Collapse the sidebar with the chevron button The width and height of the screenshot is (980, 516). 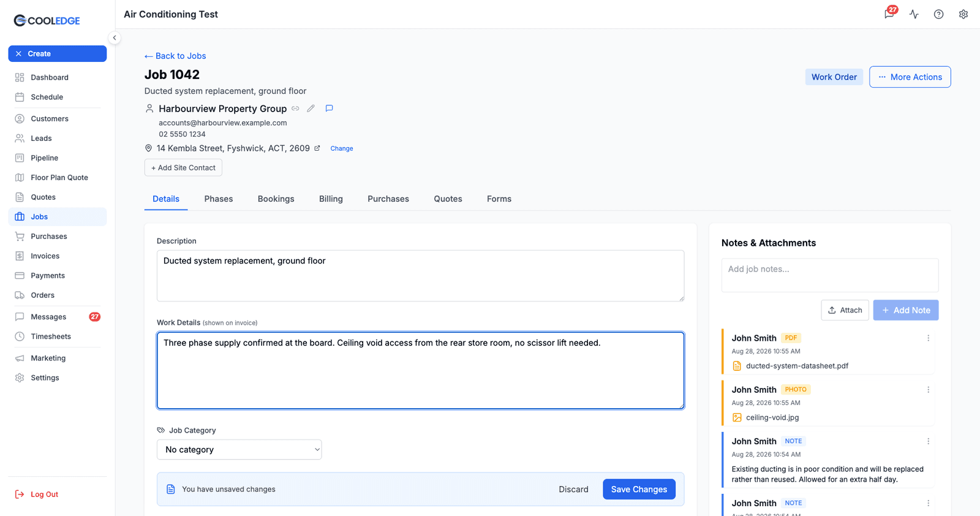[115, 38]
